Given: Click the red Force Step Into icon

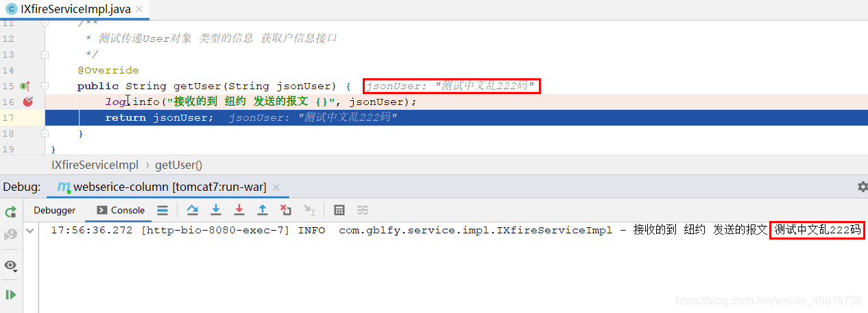Looking at the screenshot, I should tap(239, 209).
